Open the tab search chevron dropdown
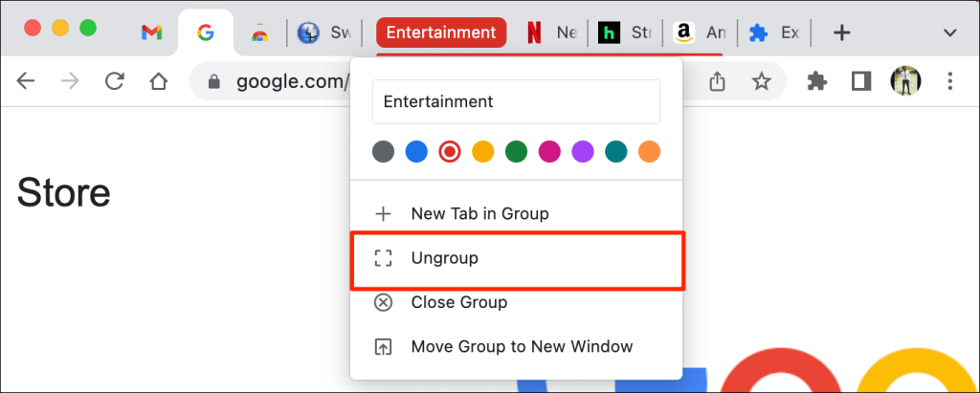Viewport: 980px width, 393px height. 950,33
